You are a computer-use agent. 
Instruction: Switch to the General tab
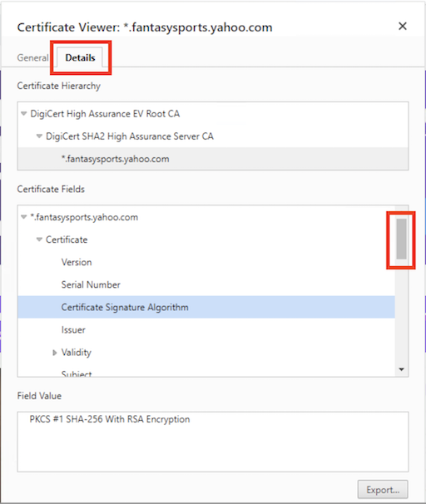pos(32,58)
